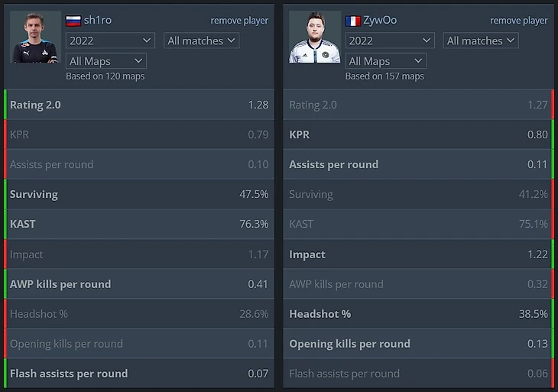Open ZywOo's 2022 year dropdown

[390, 40]
